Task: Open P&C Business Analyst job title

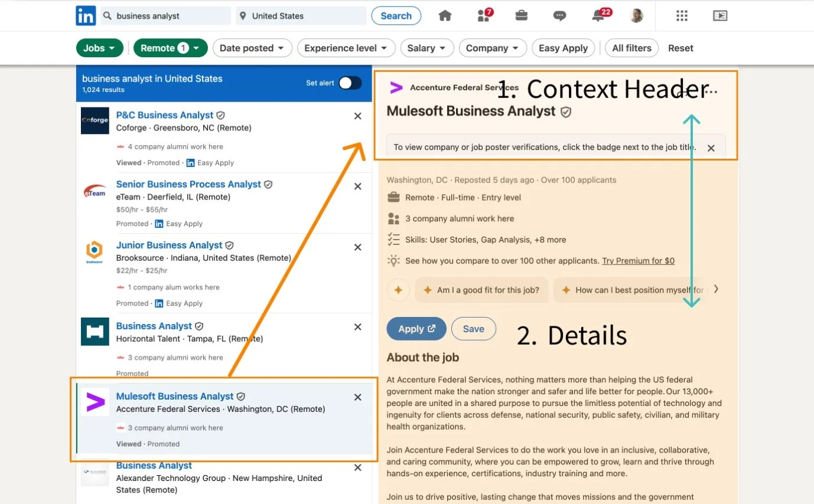Action: point(165,115)
